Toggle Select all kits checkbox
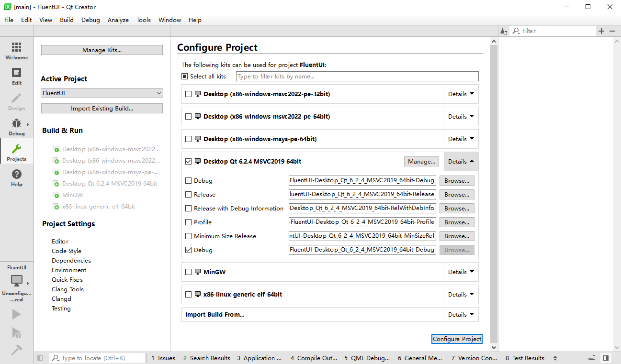Screen dimensions: 621x364 tap(185, 77)
